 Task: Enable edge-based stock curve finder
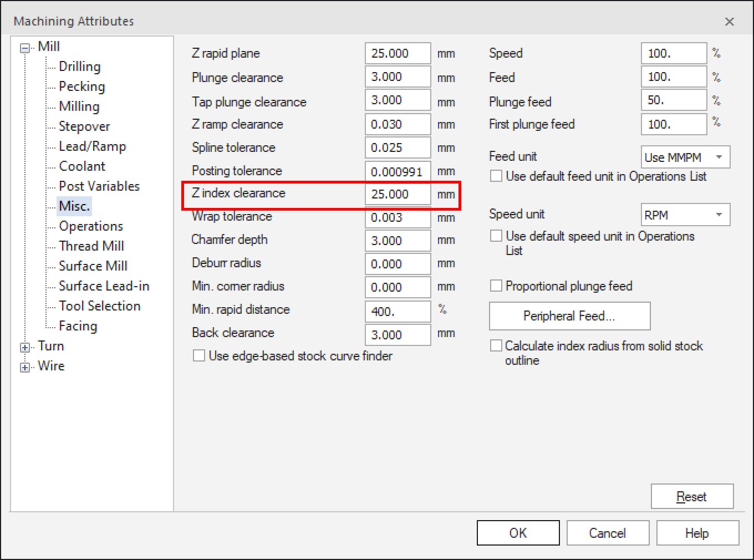tap(199, 355)
